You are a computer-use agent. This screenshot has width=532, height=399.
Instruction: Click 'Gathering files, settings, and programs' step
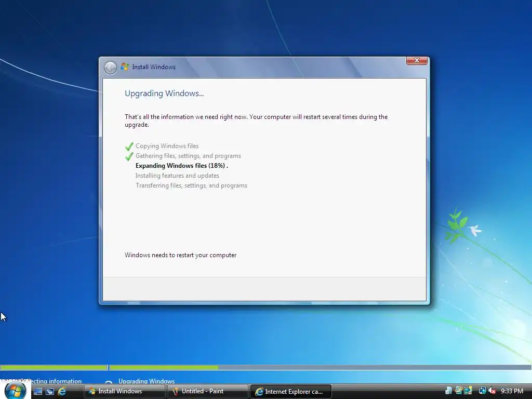pos(188,156)
